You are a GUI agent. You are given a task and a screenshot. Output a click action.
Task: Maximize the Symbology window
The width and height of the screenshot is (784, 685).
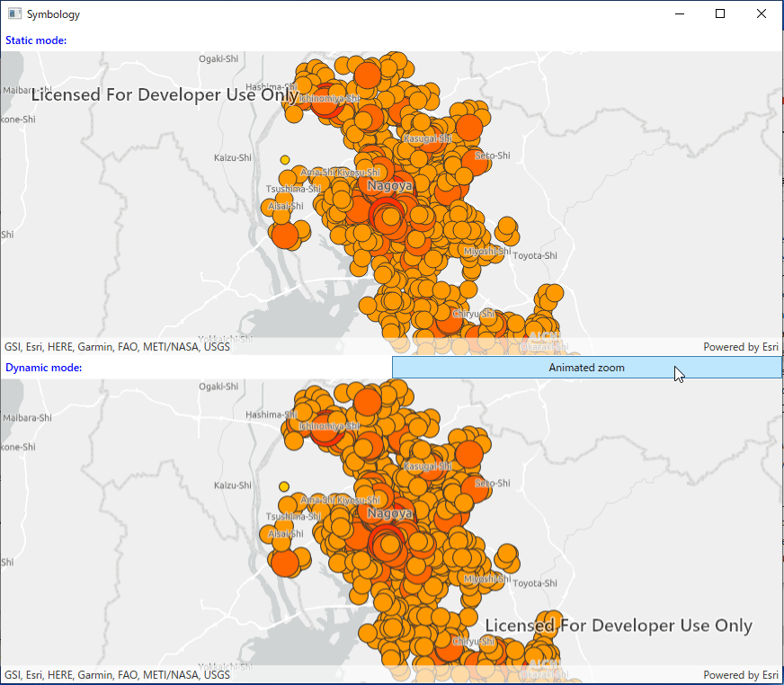tap(720, 13)
